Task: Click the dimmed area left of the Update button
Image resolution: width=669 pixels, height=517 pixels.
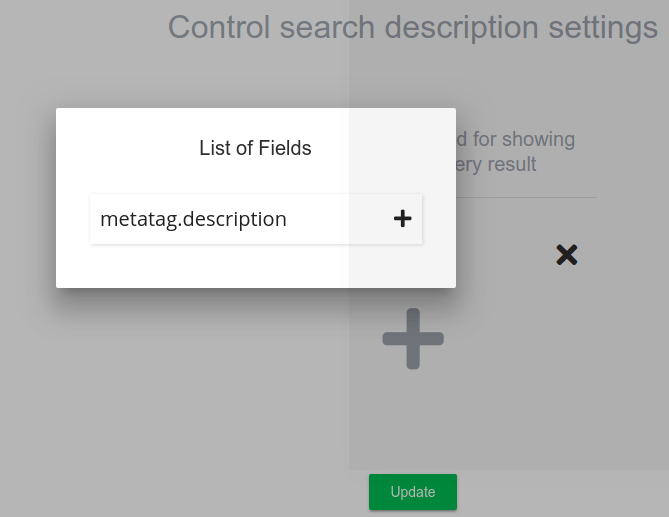Action: coord(200,492)
